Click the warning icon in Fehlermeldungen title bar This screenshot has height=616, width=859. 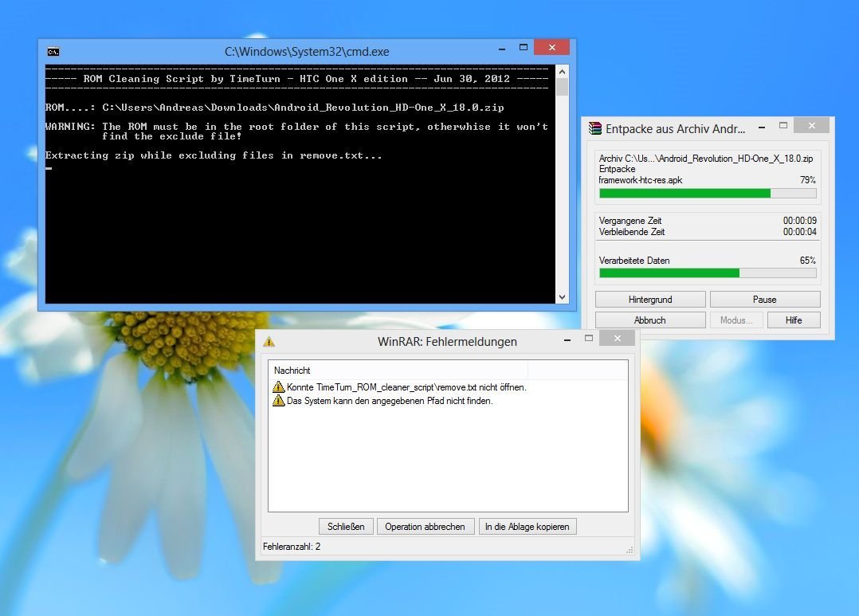pyautogui.click(x=269, y=341)
